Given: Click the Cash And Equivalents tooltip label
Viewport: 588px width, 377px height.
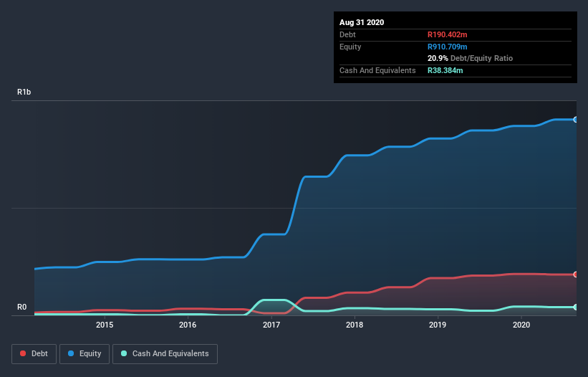Looking at the screenshot, I should point(377,70).
